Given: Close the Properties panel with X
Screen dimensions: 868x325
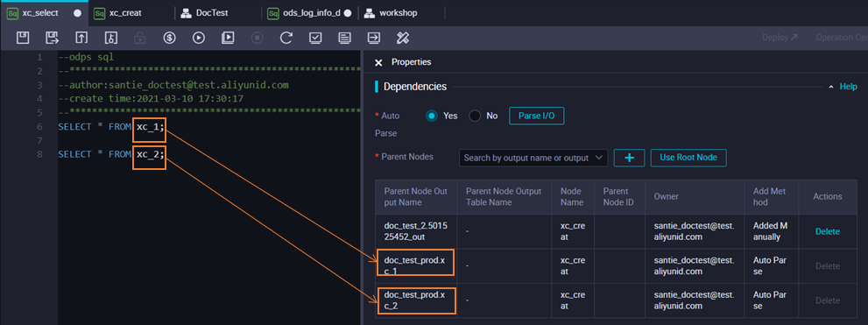Looking at the screenshot, I should click(x=378, y=62).
